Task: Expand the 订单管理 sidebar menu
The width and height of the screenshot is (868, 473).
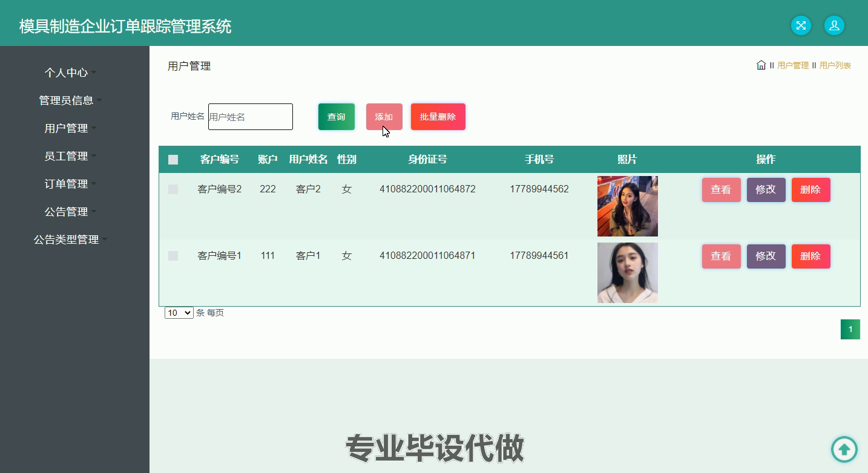Action: pos(70,184)
